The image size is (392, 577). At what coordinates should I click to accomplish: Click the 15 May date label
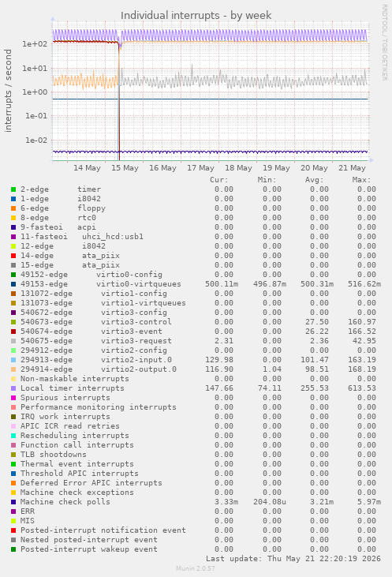(x=125, y=168)
